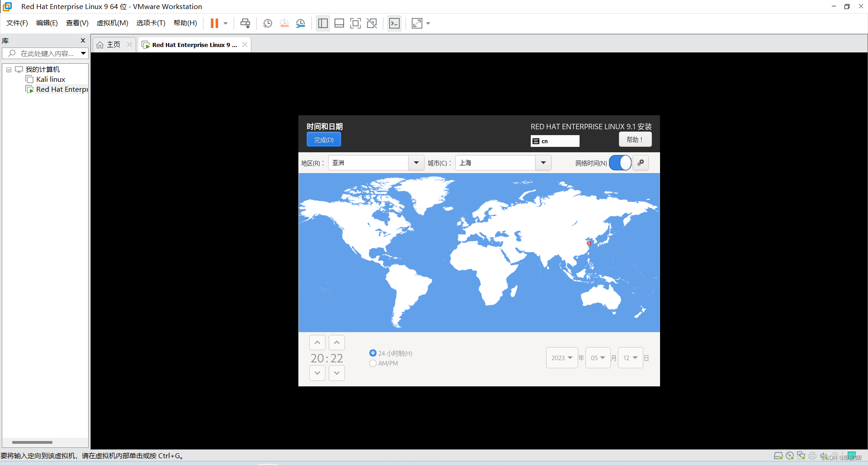Open the snapshot manager

point(301,23)
